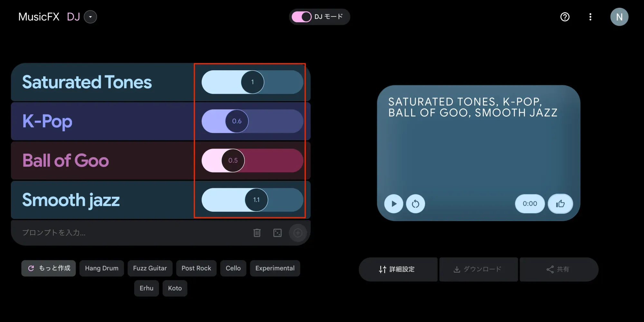
Task: Expand the MusicFX DJ dropdown arrow
Action: 90,17
